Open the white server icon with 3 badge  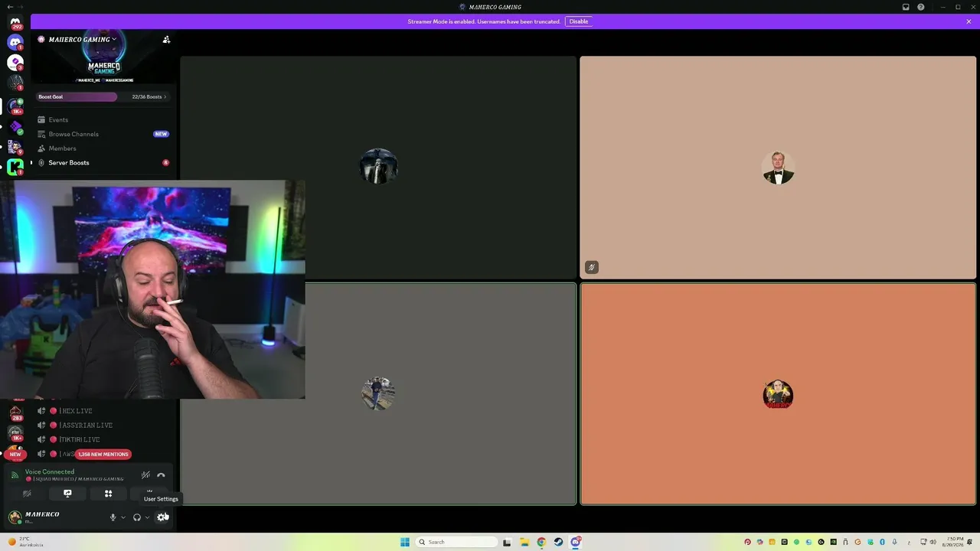tap(15, 62)
